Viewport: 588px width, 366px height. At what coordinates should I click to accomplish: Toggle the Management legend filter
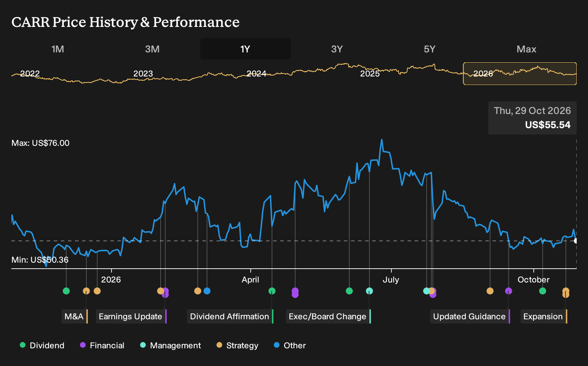coord(171,345)
